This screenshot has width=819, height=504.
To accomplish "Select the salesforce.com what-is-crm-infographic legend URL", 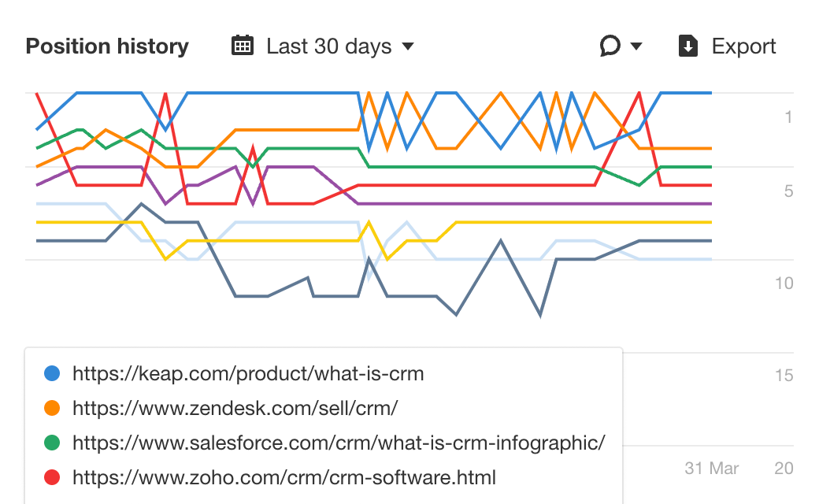I will coord(339,443).
